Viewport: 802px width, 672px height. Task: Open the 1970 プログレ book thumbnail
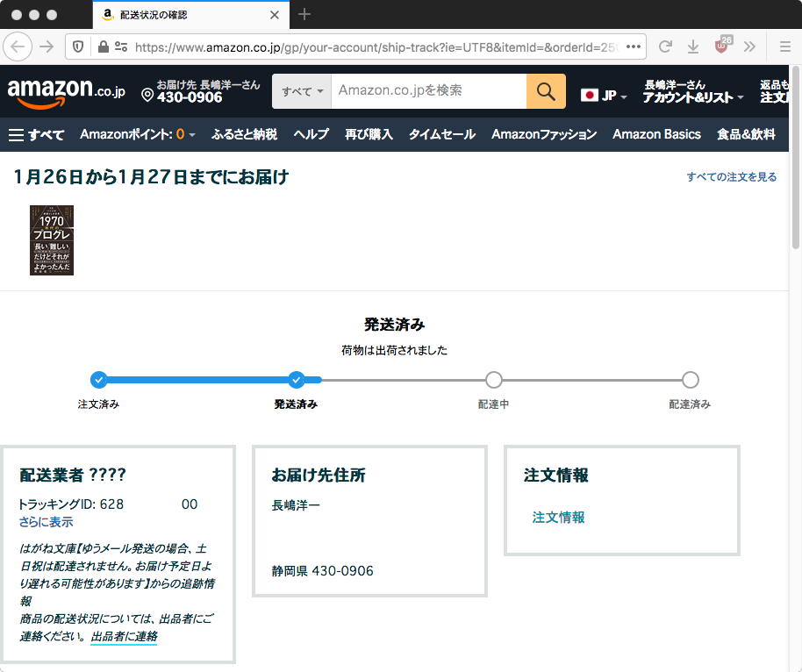[52, 240]
